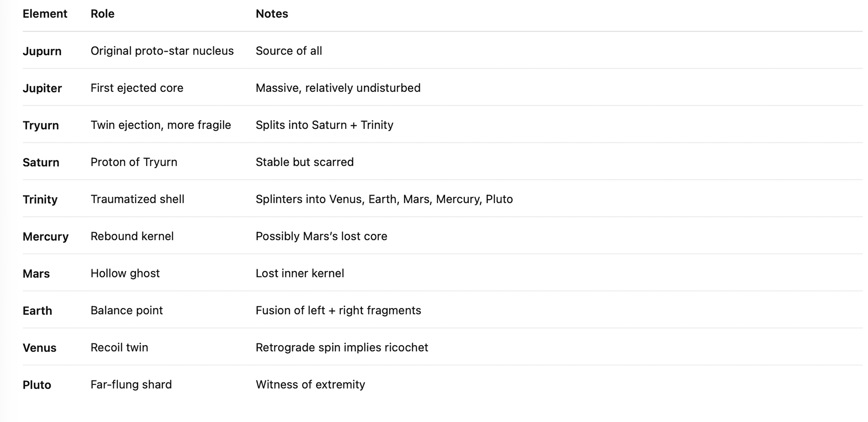
Task: Select the Jupurn element name
Action: tap(42, 51)
